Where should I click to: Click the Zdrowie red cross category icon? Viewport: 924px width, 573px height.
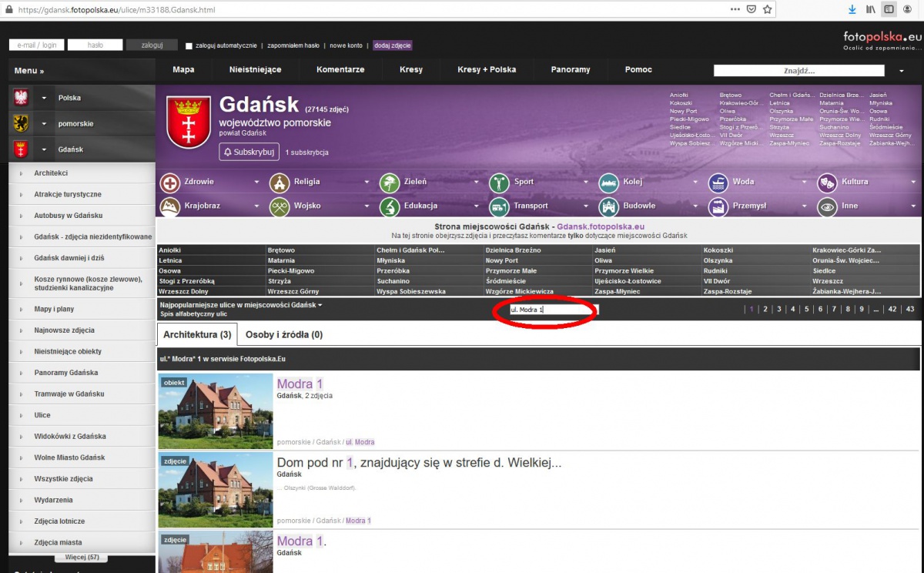tap(170, 183)
